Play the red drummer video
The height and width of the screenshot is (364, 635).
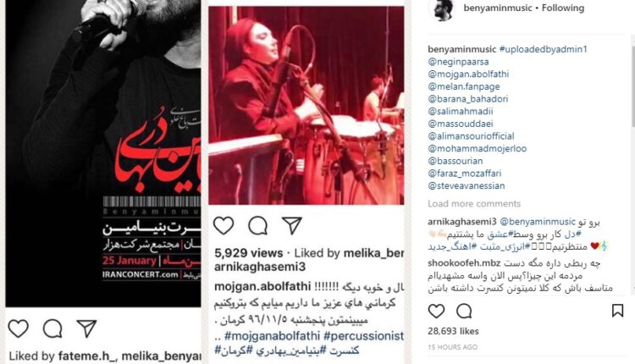[306, 105]
